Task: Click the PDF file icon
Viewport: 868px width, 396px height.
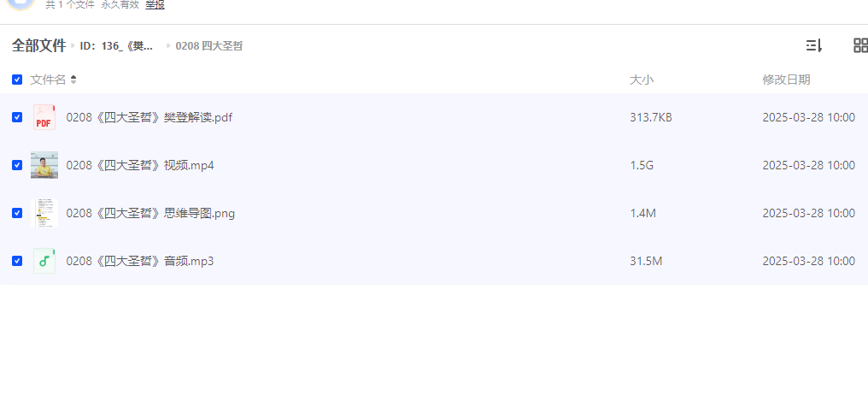Action: coord(44,117)
